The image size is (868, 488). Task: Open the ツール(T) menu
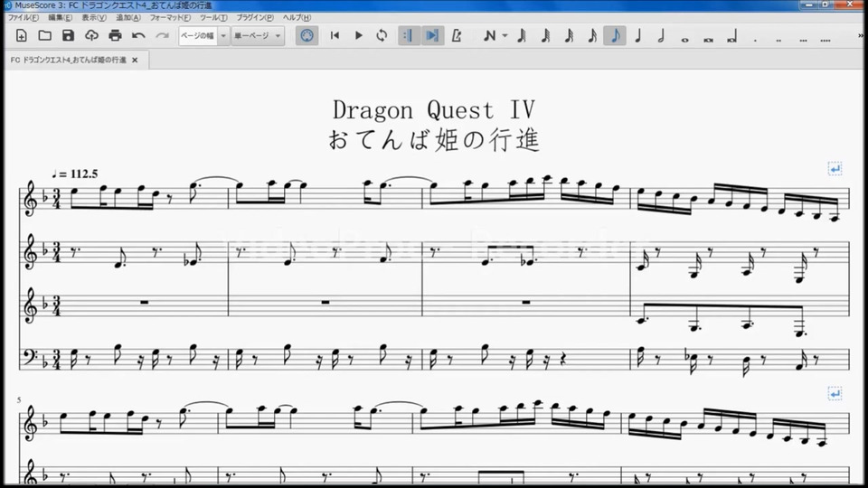click(213, 18)
